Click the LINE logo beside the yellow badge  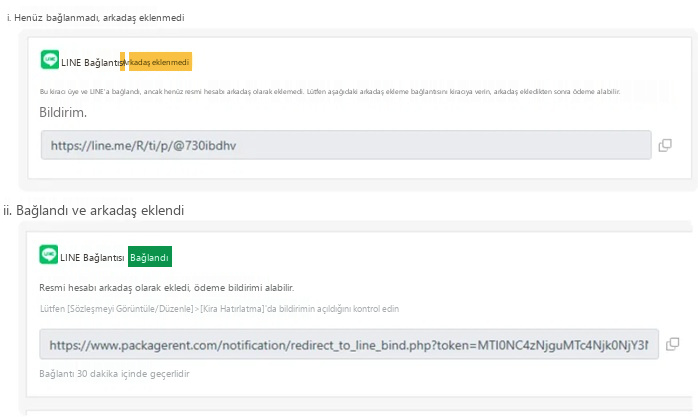click(x=49, y=60)
